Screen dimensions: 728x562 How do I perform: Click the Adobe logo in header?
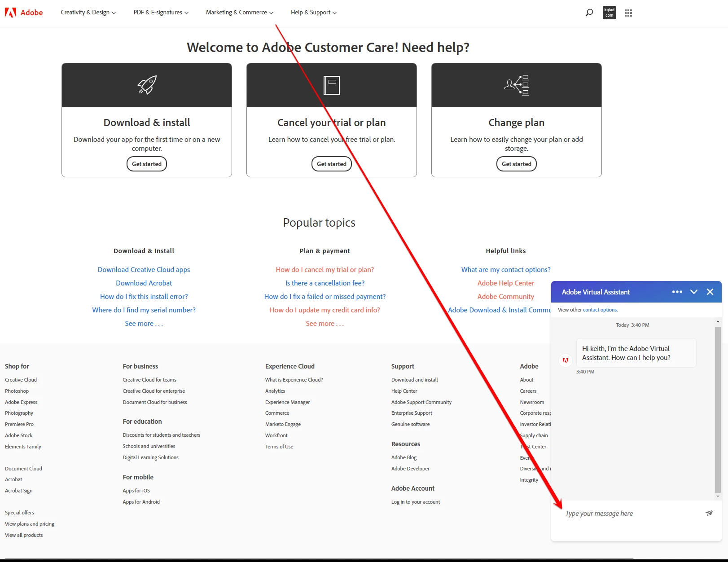24,13
